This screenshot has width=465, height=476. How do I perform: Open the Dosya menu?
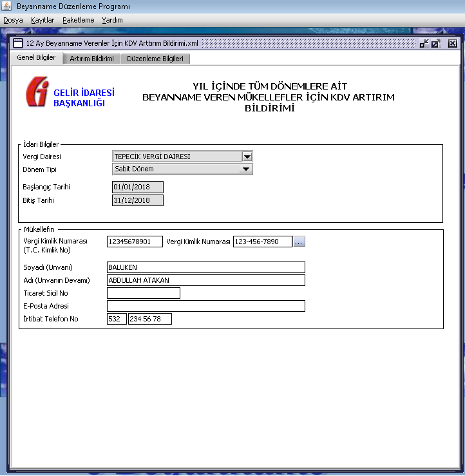(13, 21)
